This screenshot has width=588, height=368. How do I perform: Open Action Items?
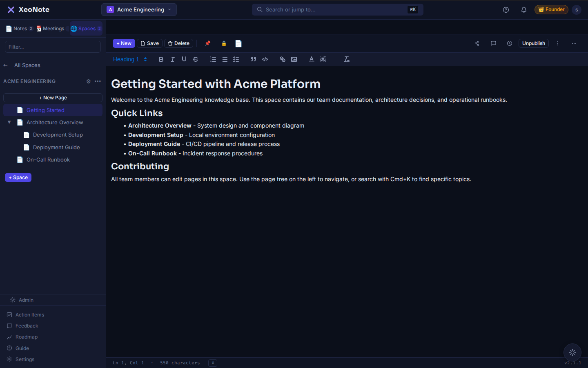click(x=25, y=315)
